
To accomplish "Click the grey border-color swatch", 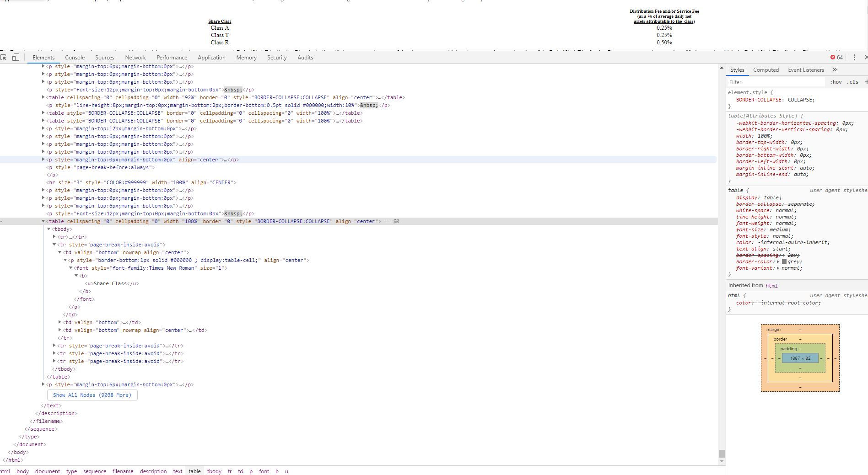I will click(784, 262).
